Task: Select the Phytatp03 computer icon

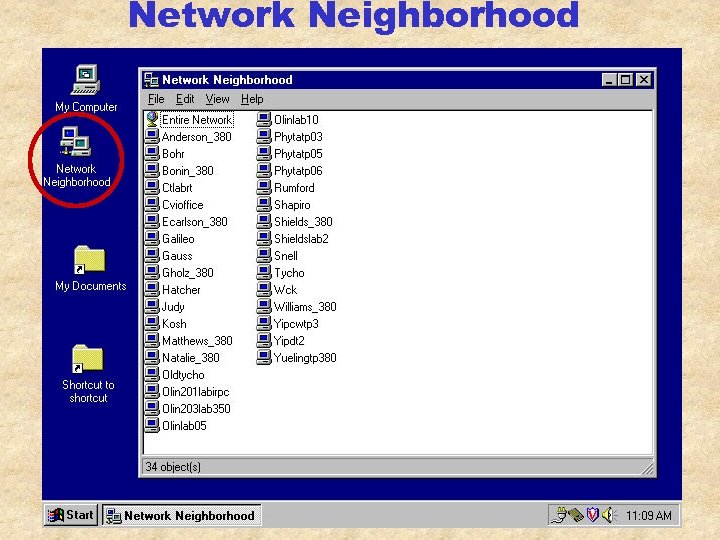Action: pyautogui.click(x=264, y=136)
